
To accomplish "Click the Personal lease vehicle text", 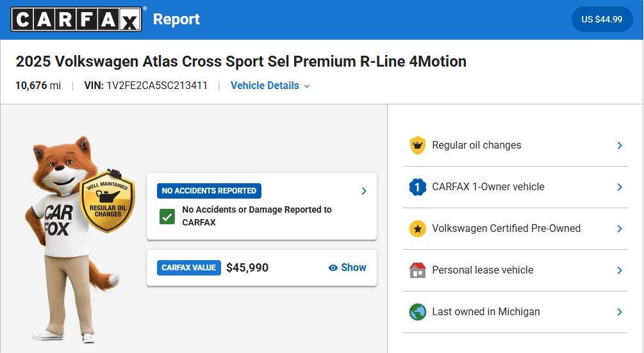I will point(483,270).
